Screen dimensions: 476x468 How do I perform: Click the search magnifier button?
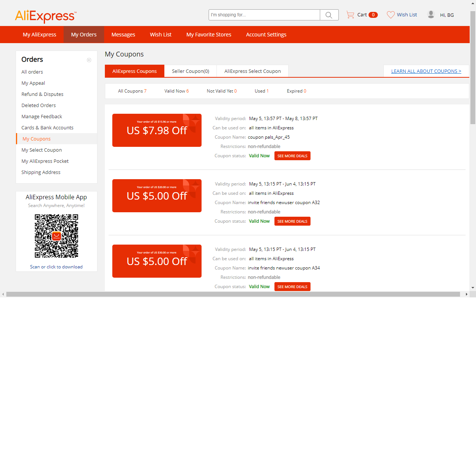click(329, 15)
